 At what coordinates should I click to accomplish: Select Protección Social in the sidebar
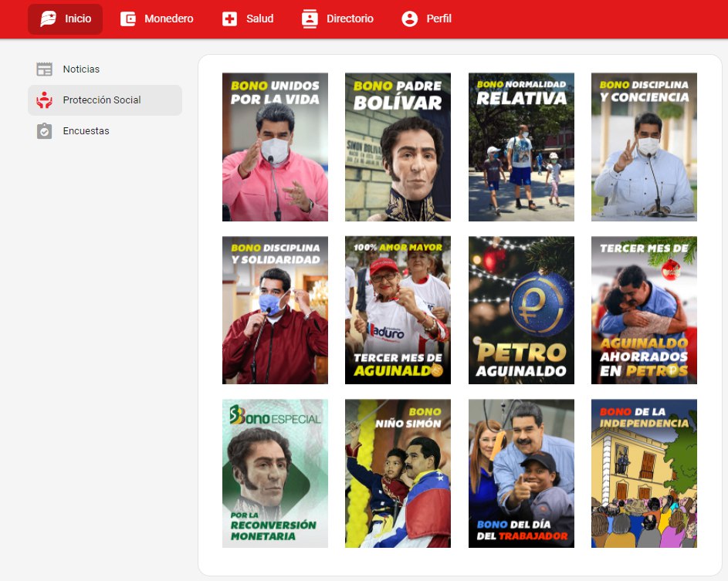click(x=105, y=100)
